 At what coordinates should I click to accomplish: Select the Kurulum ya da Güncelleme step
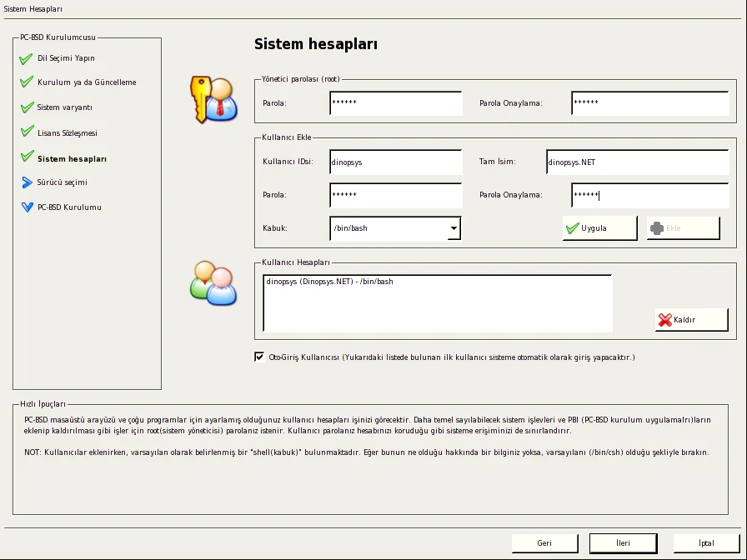pos(87,82)
